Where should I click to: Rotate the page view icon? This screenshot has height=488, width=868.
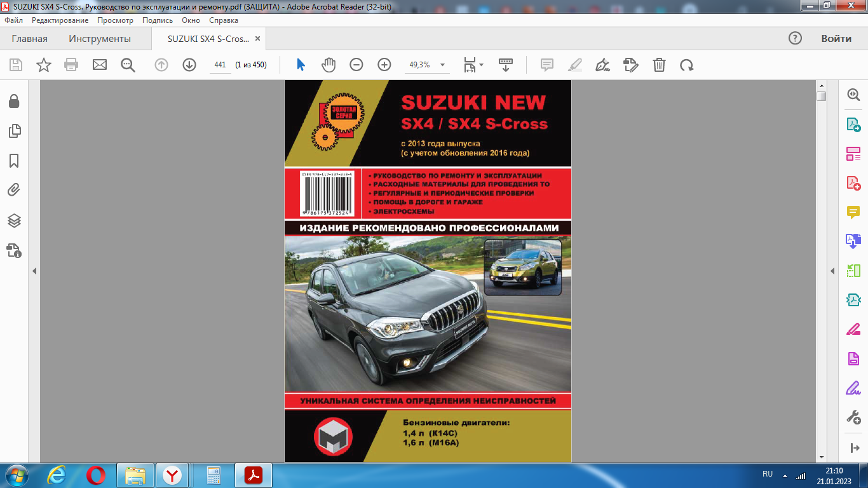pos(686,65)
